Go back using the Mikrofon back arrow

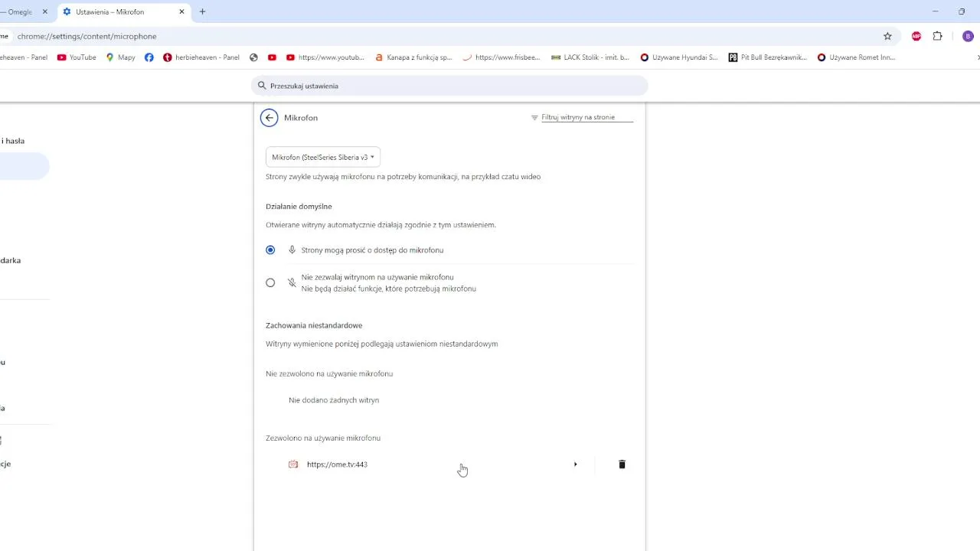click(x=269, y=118)
